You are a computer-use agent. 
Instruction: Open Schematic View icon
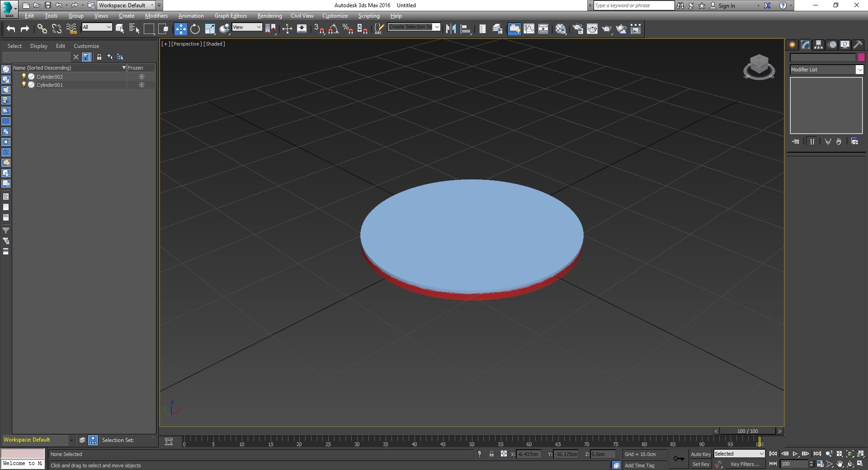tap(543, 29)
